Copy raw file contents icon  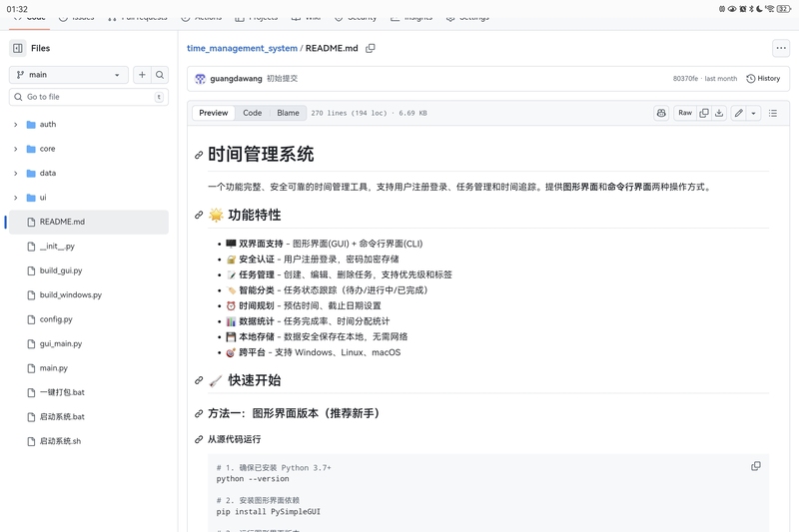point(704,113)
